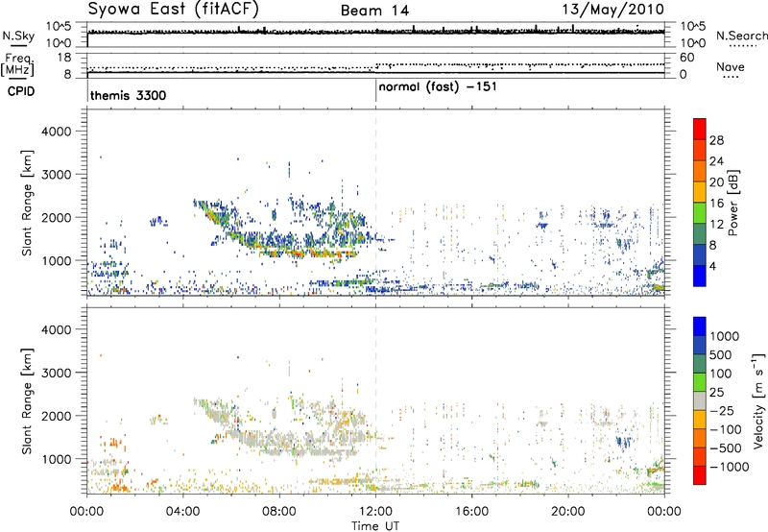
Task: Click 'Slant Range [km]' label of velocity panel
Action: click(x=27, y=401)
